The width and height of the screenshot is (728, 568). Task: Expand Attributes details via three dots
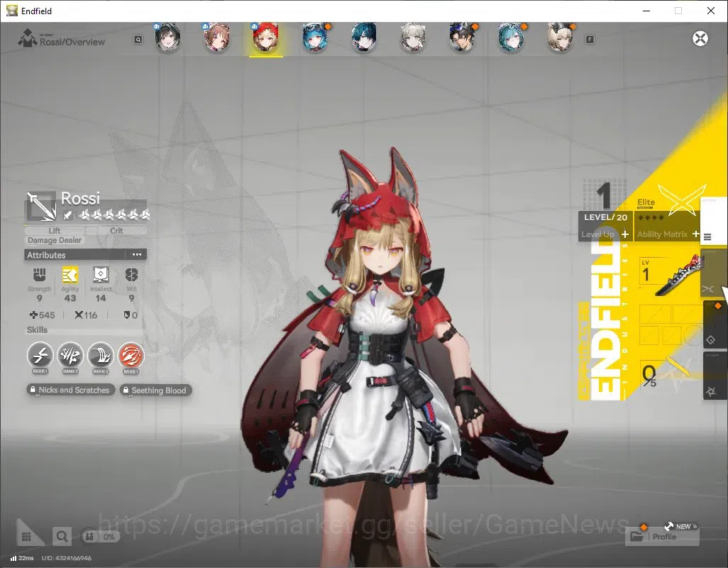click(x=136, y=254)
